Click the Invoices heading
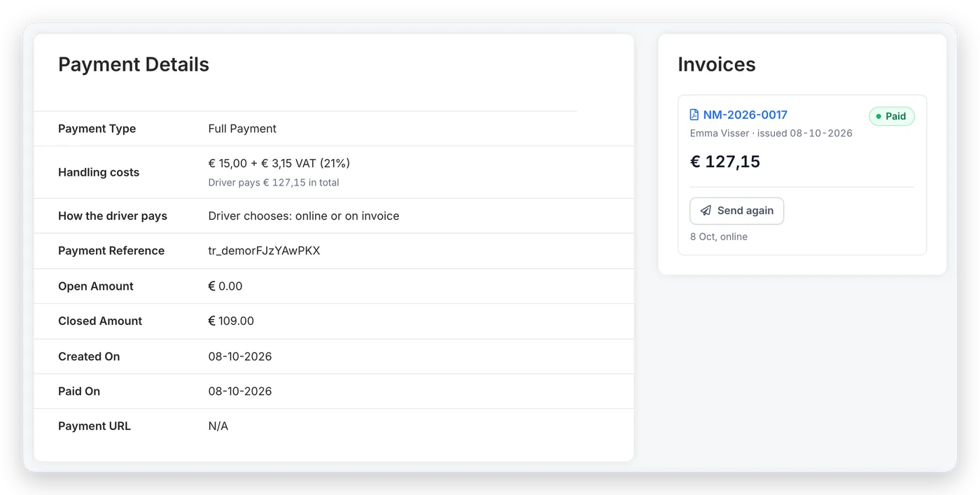The height and width of the screenshot is (495, 980). (717, 64)
